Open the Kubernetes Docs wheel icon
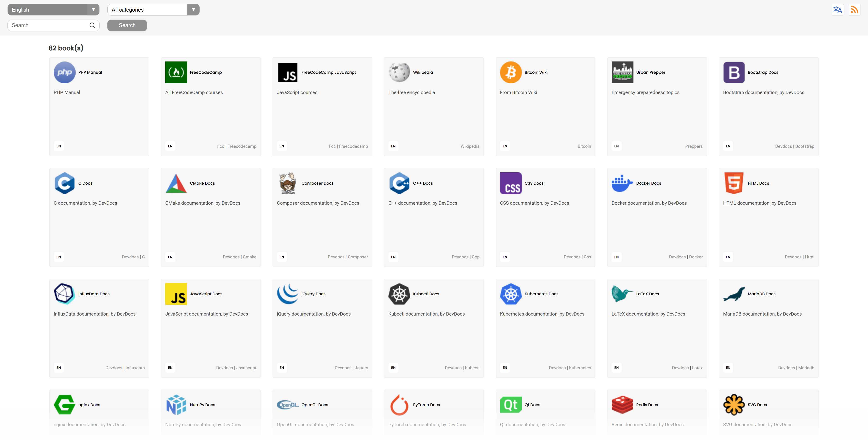 click(x=511, y=294)
